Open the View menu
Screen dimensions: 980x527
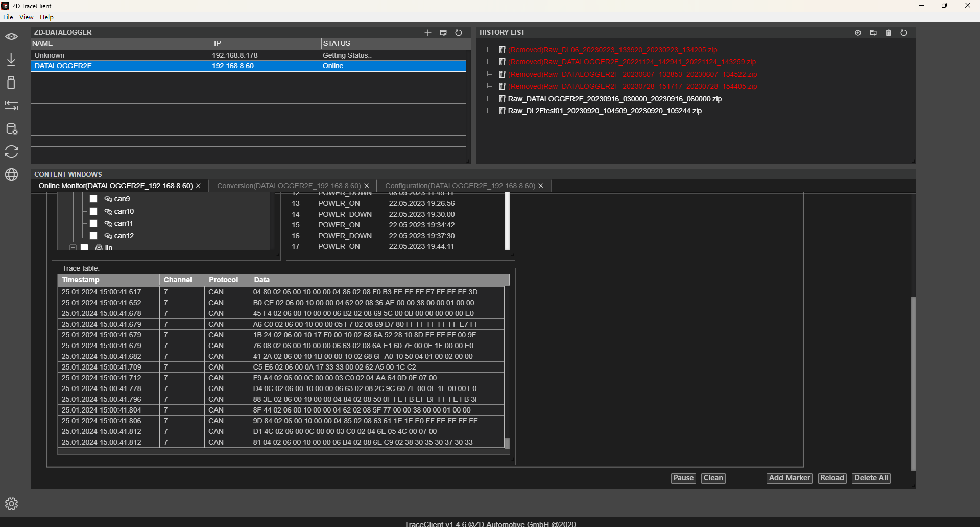coord(26,17)
